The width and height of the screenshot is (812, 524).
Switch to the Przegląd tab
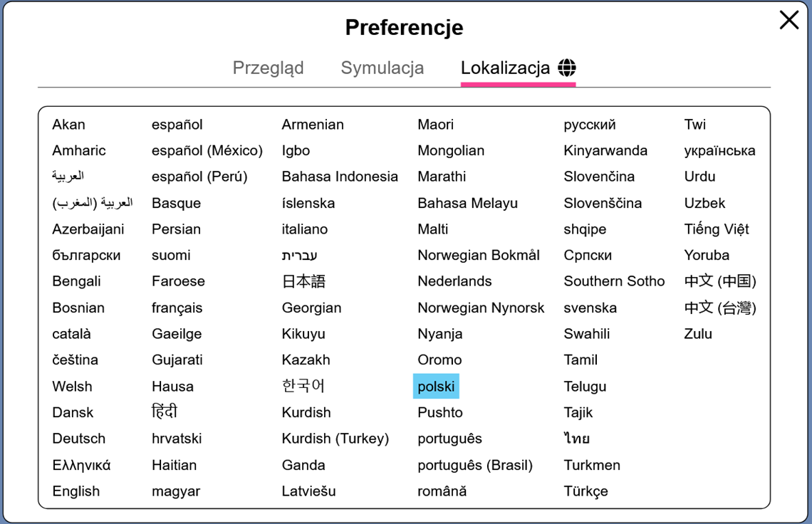[x=269, y=68]
